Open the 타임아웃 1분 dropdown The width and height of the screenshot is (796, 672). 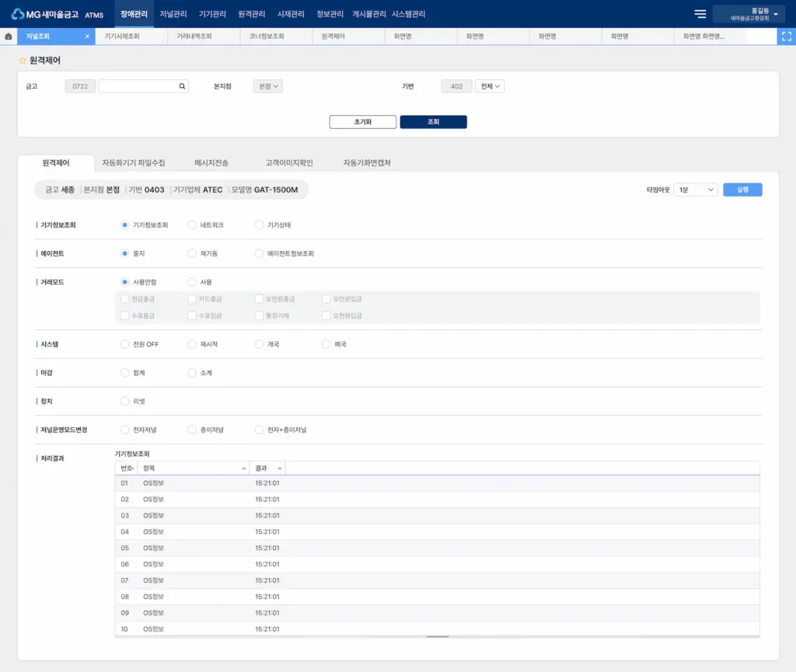(x=696, y=190)
